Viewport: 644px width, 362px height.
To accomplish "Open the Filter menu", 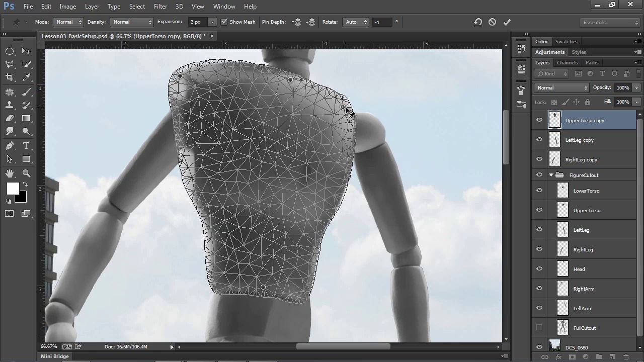I will coord(160,7).
